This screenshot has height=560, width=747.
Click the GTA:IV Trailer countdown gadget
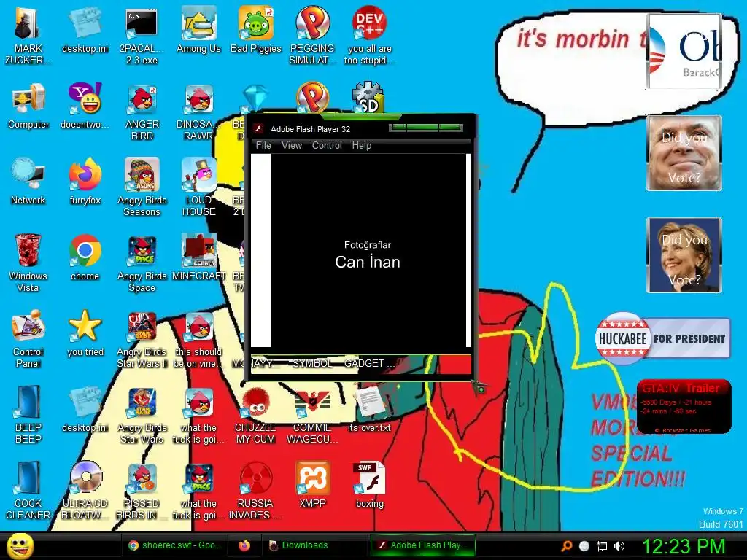pyautogui.click(x=684, y=407)
